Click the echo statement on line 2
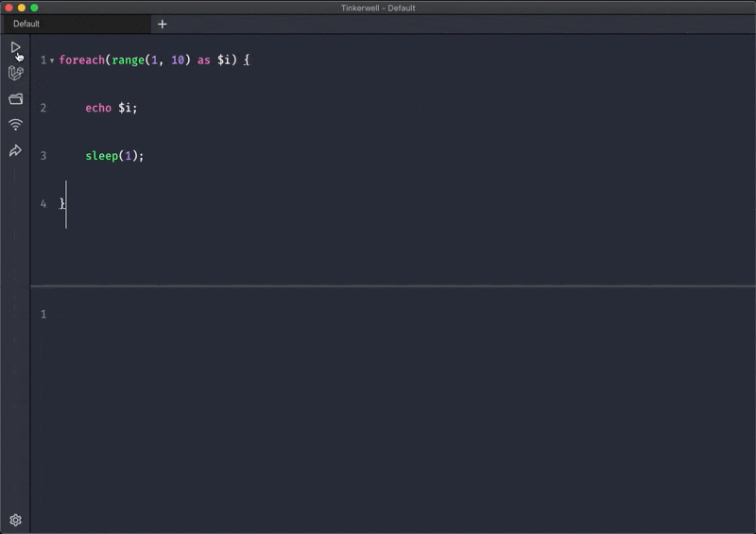 click(x=111, y=108)
